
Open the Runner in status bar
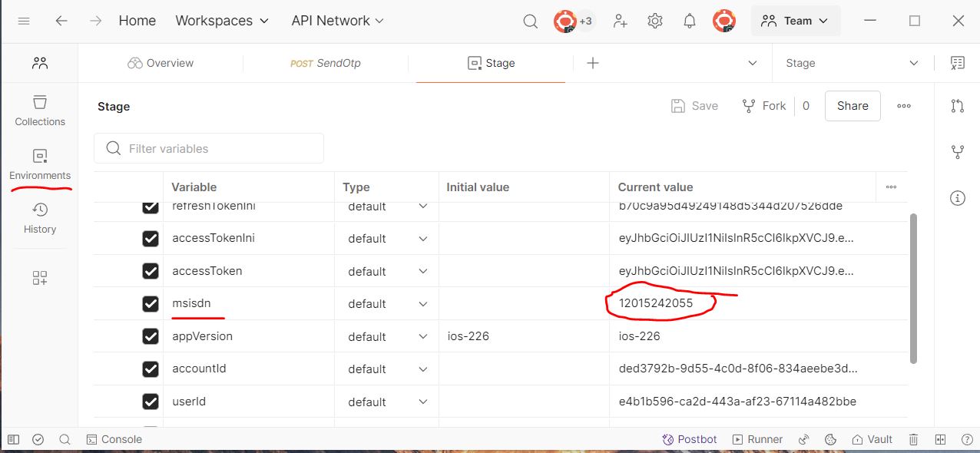[757, 439]
